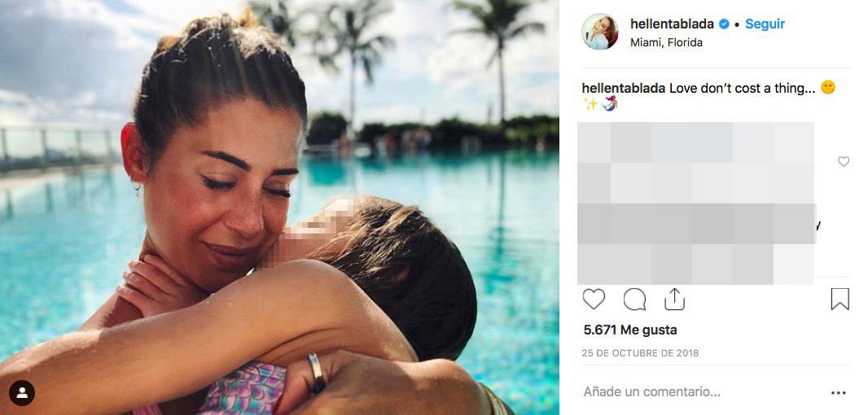Show tagged people icon on the photo
Screen dimensions: 868x415
pos(22,393)
